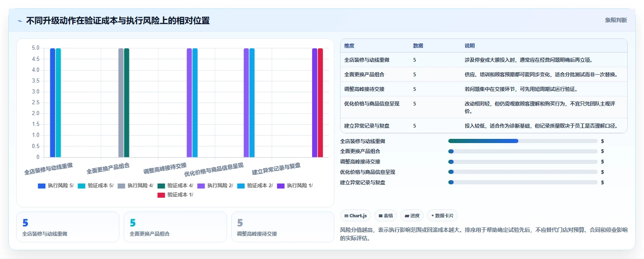Click the description starting 投入较低
The width and height of the screenshot is (644, 259).
(541, 126)
